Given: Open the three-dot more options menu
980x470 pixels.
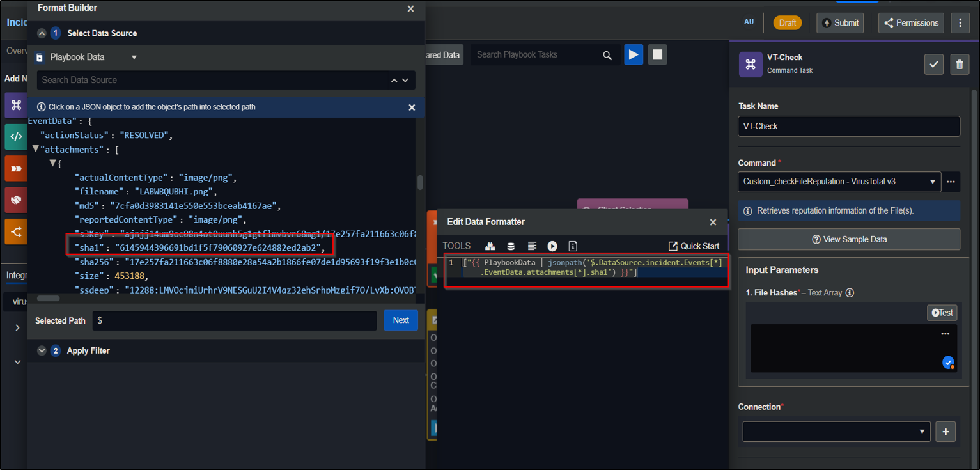Looking at the screenshot, I should [960, 23].
